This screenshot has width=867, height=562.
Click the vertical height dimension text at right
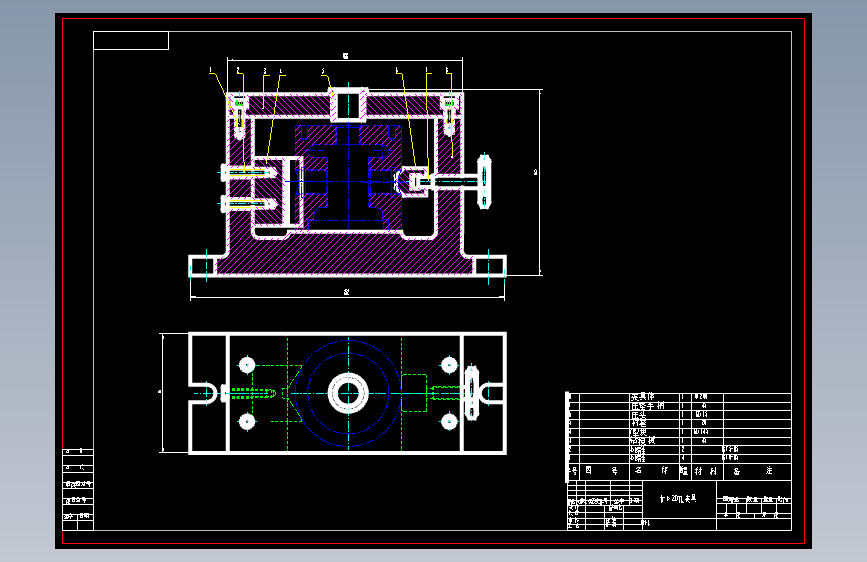[535, 173]
